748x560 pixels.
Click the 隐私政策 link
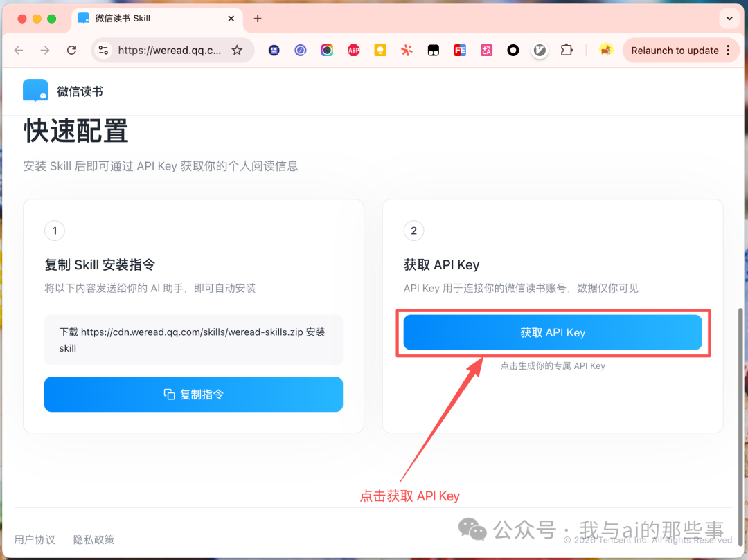[x=93, y=539]
